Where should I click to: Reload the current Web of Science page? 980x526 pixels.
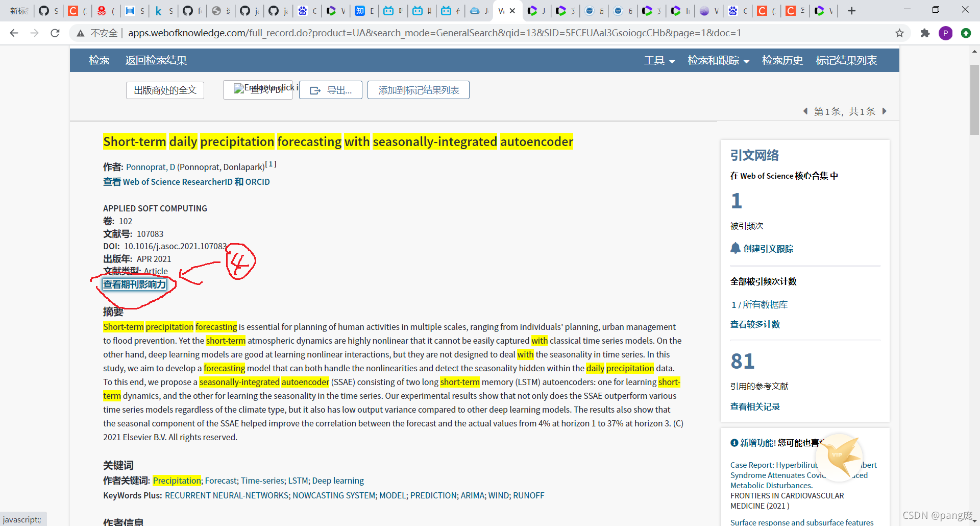pos(55,33)
